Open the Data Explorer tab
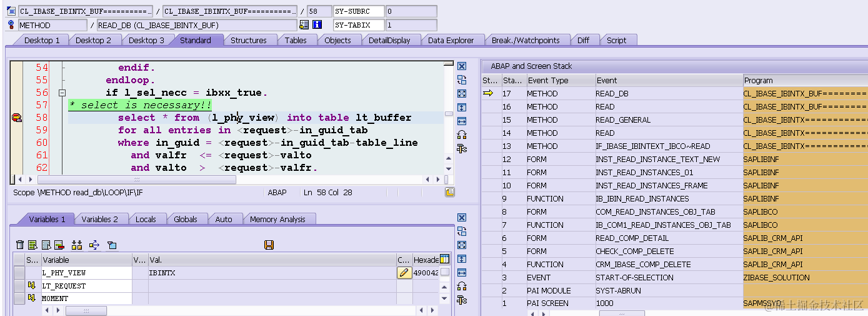This screenshot has height=316, width=868. coord(451,40)
